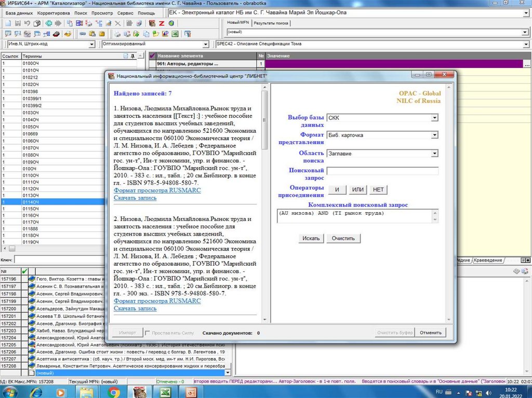Image resolution: width=532 pixels, height=398 pixels.
Task: Click the И operator button
Action: tap(337, 189)
